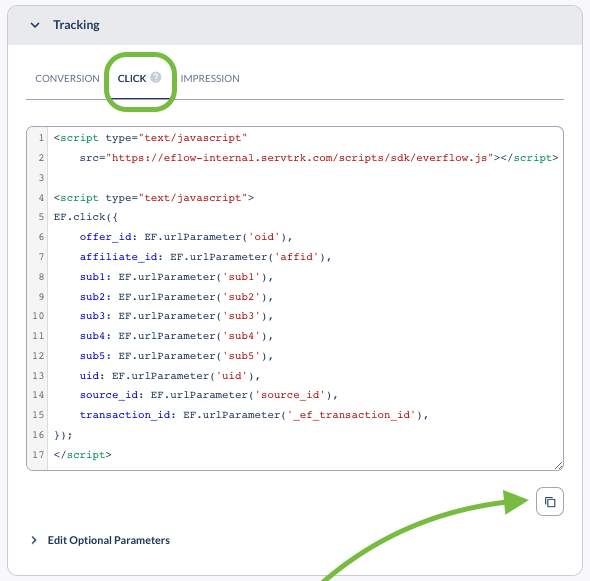590x581 pixels.
Task: Copy the tracking code to clipboard
Action: 549,502
